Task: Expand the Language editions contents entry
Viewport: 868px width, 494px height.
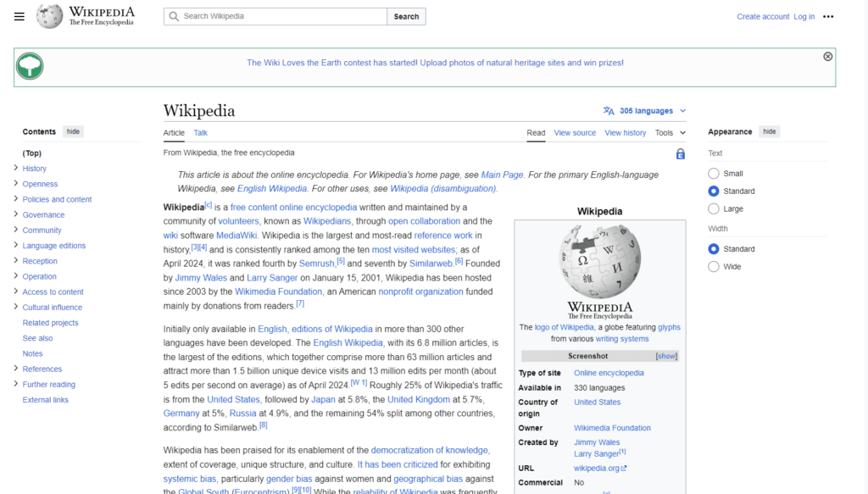Action: coord(15,245)
